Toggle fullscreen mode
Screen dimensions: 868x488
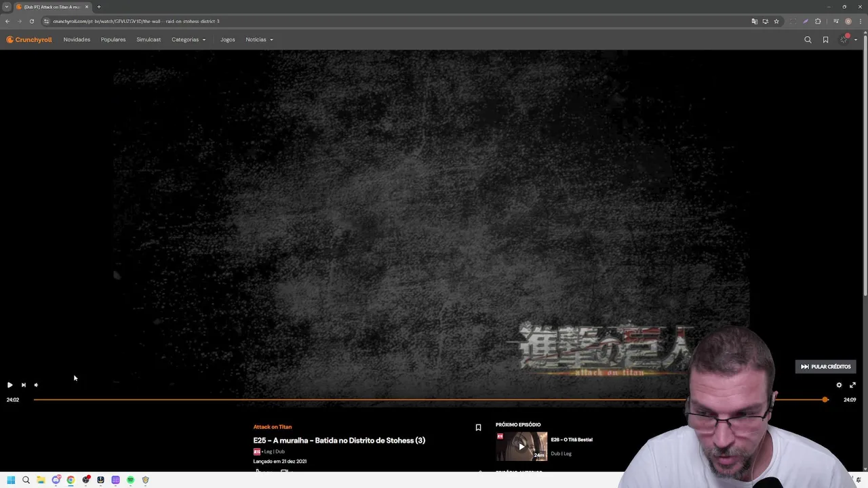(x=852, y=385)
